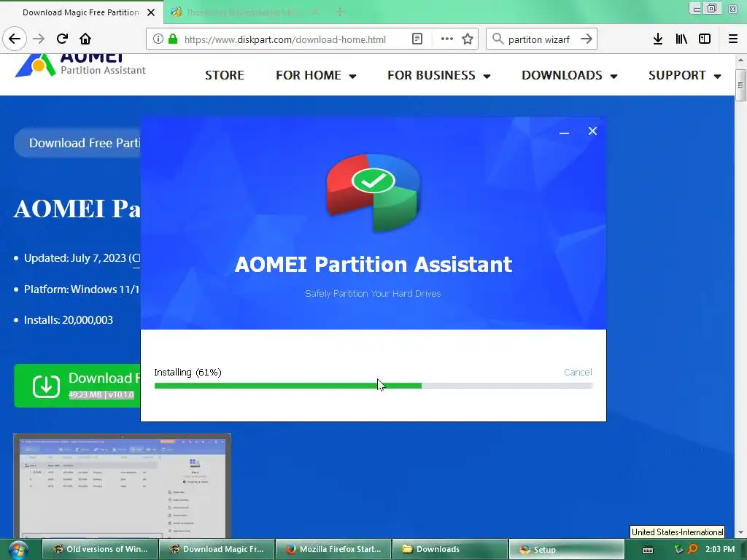
Task: Cancel the installation
Action: point(578,372)
